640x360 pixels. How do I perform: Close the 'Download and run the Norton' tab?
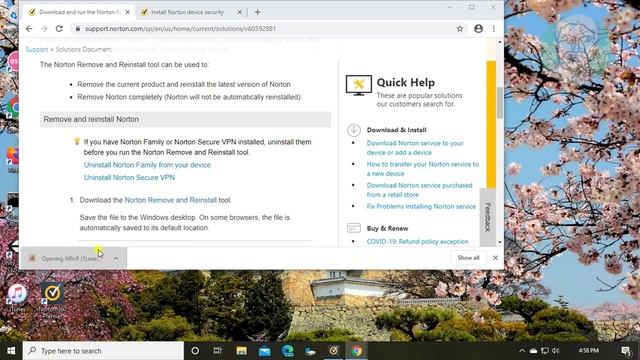tap(127, 12)
